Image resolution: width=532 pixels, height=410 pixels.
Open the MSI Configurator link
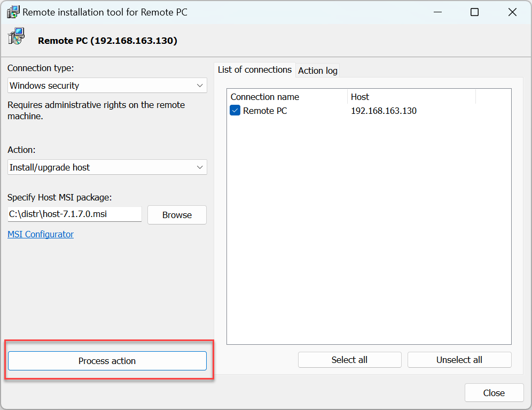[x=41, y=234]
